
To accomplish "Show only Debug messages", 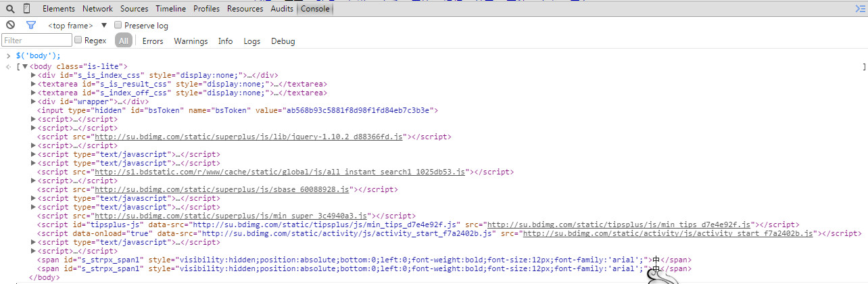I will pos(283,41).
